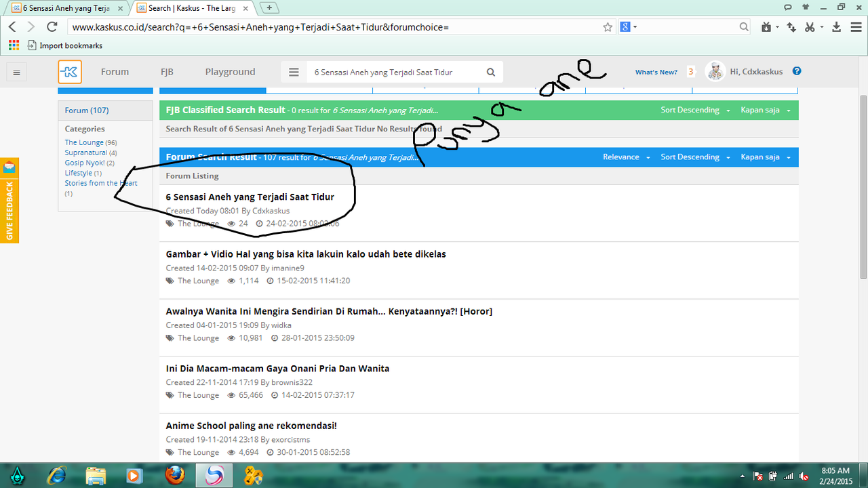
Task: Open FJB Sort Descending dropdown
Action: (696, 110)
